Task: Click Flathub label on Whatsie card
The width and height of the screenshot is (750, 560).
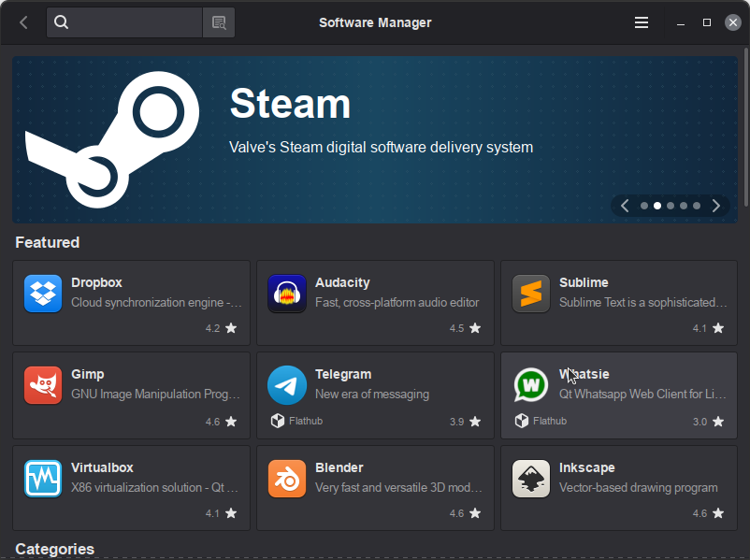Action: pyautogui.click(x=550, y=421)
